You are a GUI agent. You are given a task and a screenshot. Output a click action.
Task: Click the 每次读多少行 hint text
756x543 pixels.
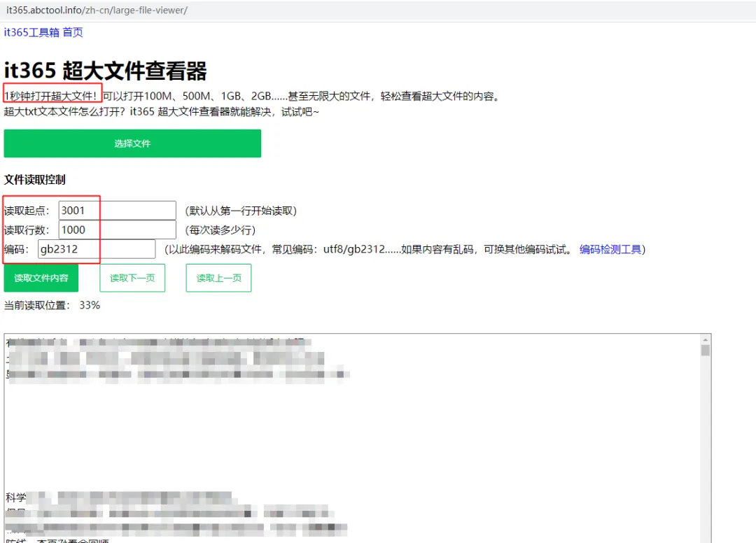coord(220,230)
